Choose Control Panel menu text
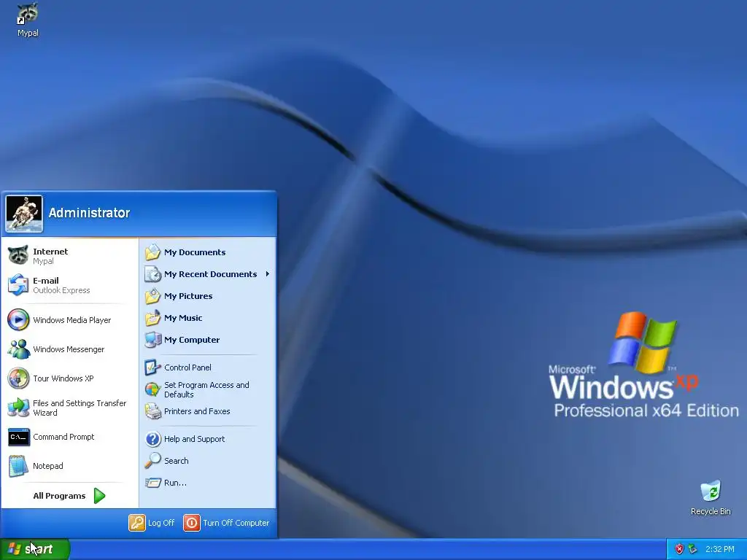747x560 pixels. [x=187, y=367]
